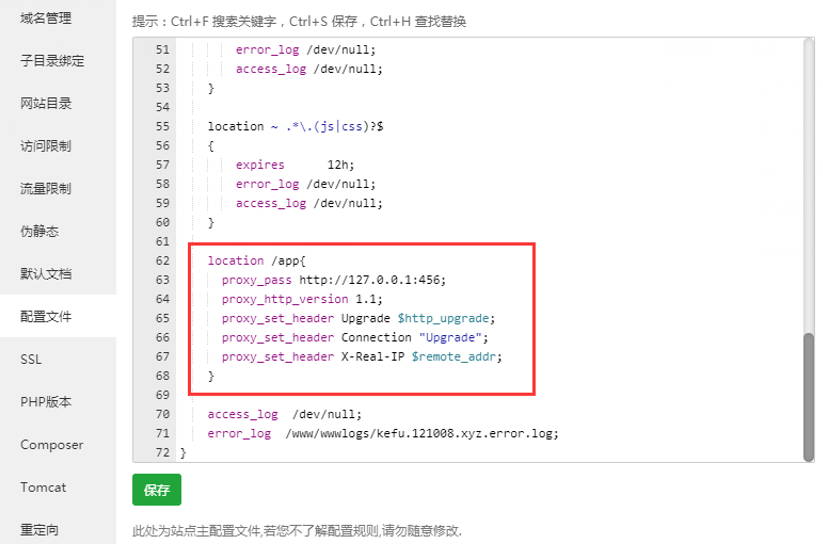Viewport: 823px width, 550px height.
Task: Select the Tomcat tab
Action: pyautogui.click(x=43, y=487)
